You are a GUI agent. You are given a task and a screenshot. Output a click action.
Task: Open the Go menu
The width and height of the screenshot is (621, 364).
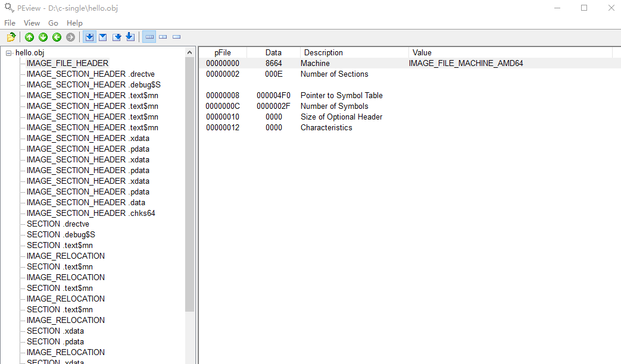53,23
